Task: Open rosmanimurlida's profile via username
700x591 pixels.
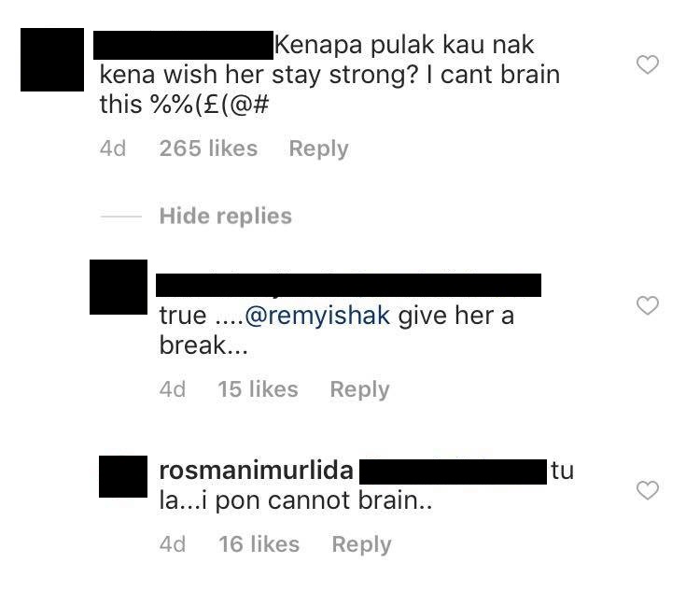Action: (x=257, y=471)
